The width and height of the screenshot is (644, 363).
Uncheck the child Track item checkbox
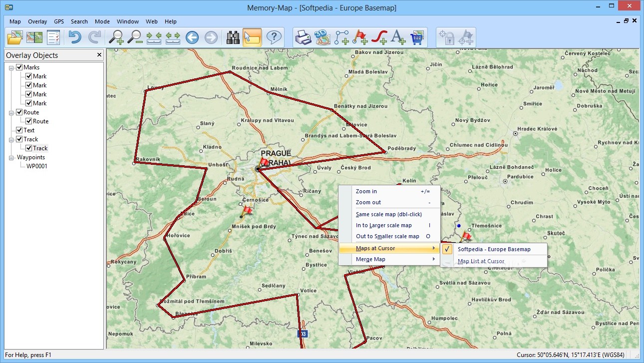coord(29,148)
